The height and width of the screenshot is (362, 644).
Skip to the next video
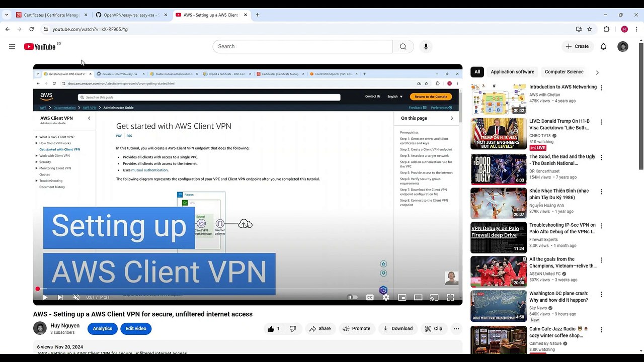tap(60, 297)
